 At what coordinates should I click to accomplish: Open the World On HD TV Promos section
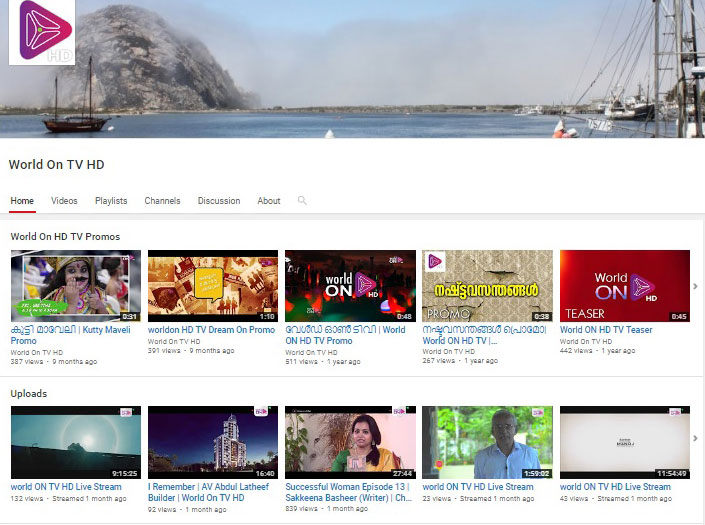point(65,236)
